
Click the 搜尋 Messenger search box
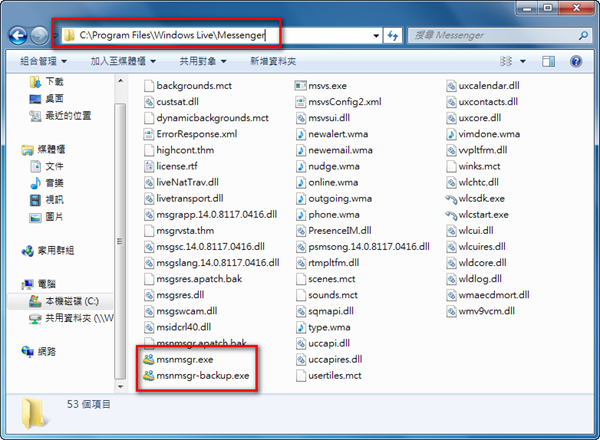tap(500, 36)
